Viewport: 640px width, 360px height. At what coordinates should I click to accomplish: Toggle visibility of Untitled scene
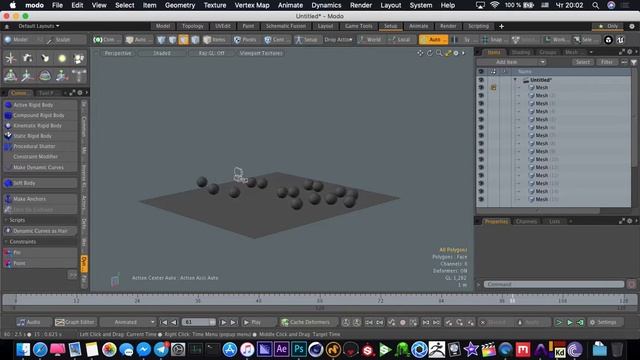pos(481,80)
